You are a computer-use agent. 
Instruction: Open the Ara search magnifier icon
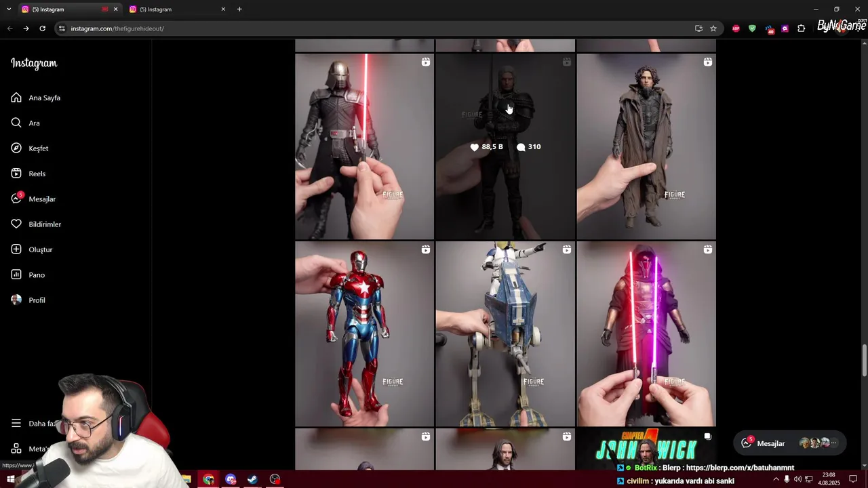tap(16, 123)
